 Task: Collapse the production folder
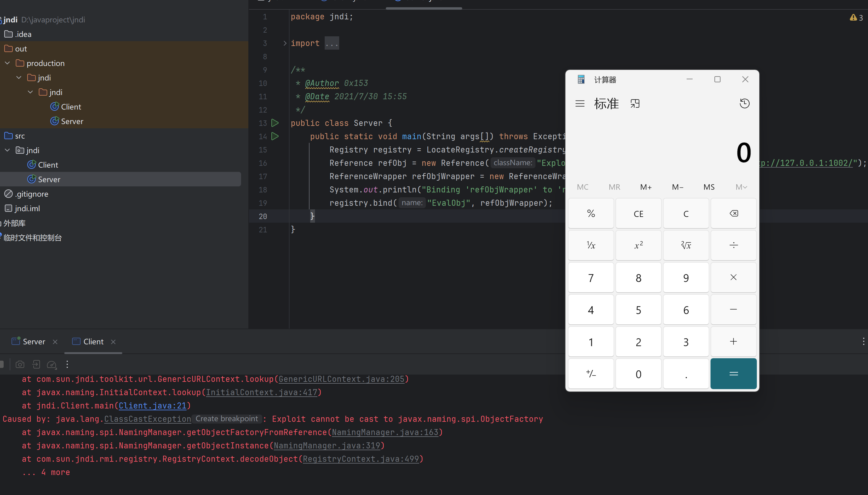point(8,63)
